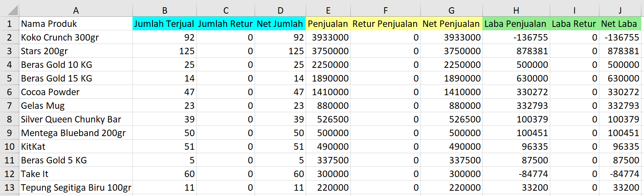
Task: Select row 1 header
Action: tap(9, 24)
